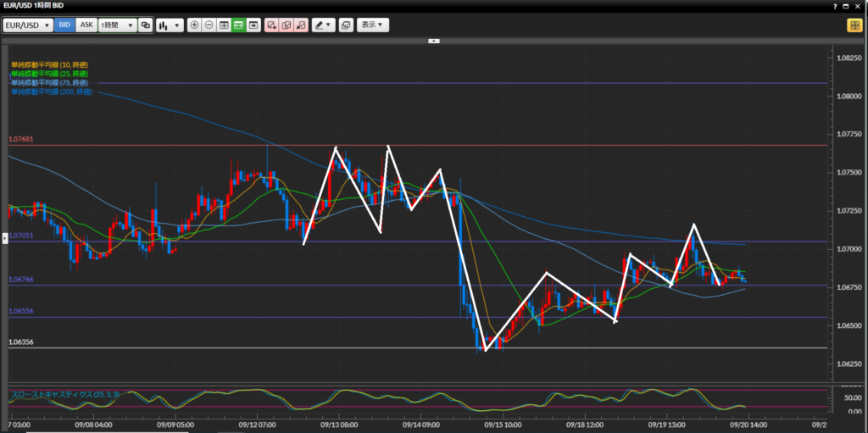Open the candlestick chart type dropdown
Viewport: 868px width, 433px height.
click(170, 25)
